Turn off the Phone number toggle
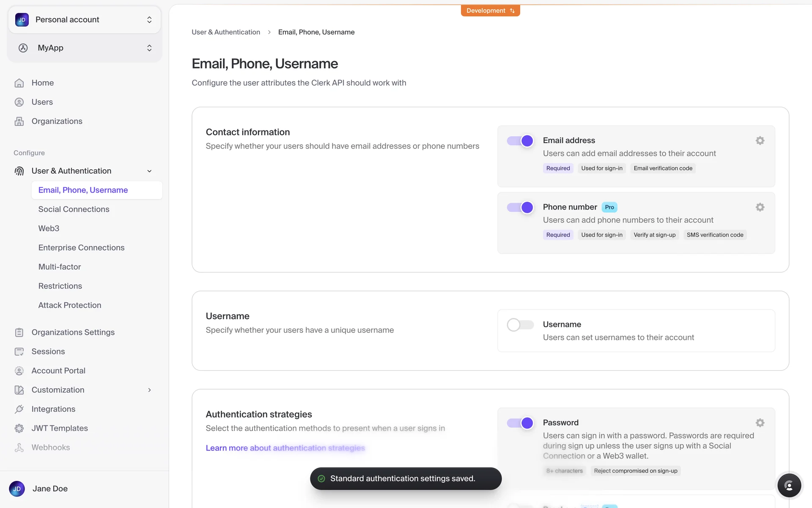Viewport: 812px width, 508px height. [x=521, y=207]
